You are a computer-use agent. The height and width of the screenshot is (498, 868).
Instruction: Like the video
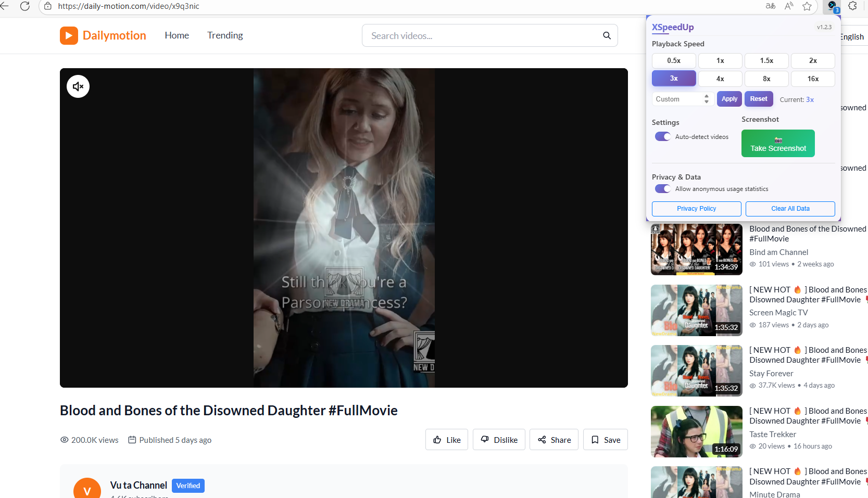point(446,439)
